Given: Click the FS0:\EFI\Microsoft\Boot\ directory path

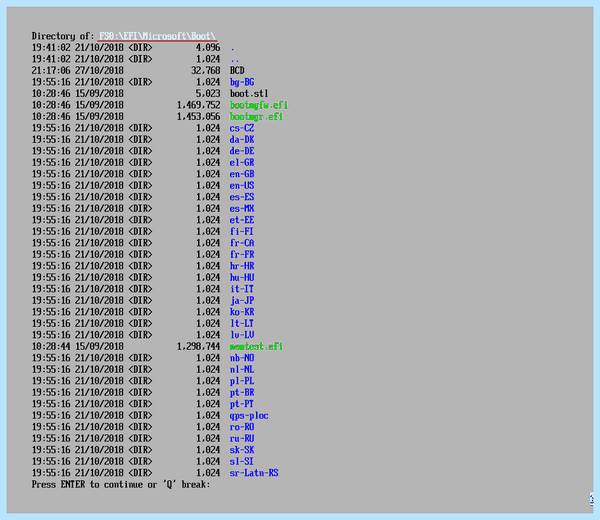Looking at the screenshot, I should [157, 36].
